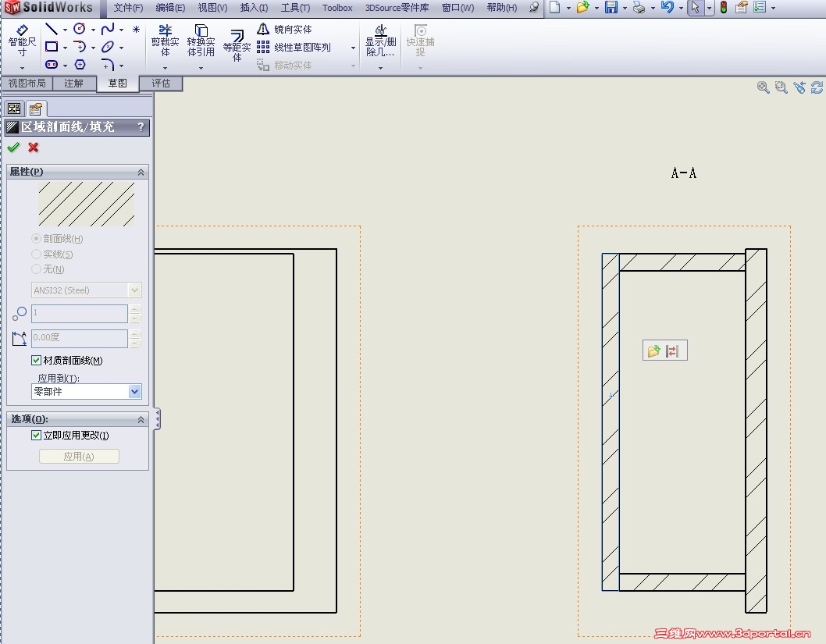Toggle Apply changes immediately (立即应用更改) checkbox

37,435
